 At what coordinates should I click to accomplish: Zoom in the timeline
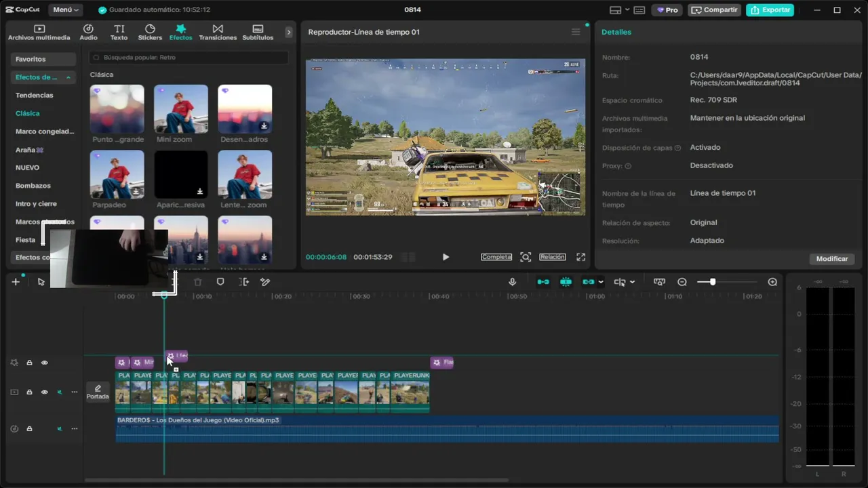772,282
